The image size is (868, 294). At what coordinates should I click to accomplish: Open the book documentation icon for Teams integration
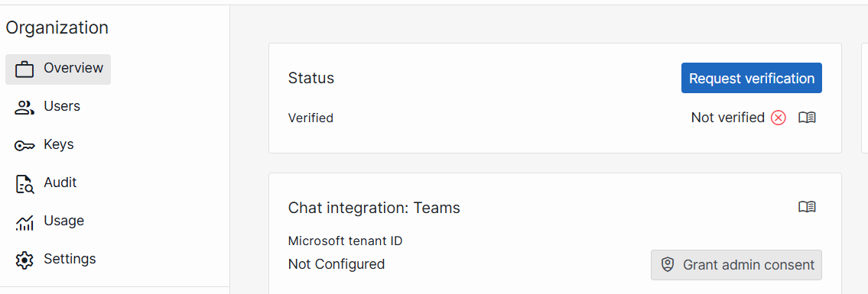click(807, 207)
